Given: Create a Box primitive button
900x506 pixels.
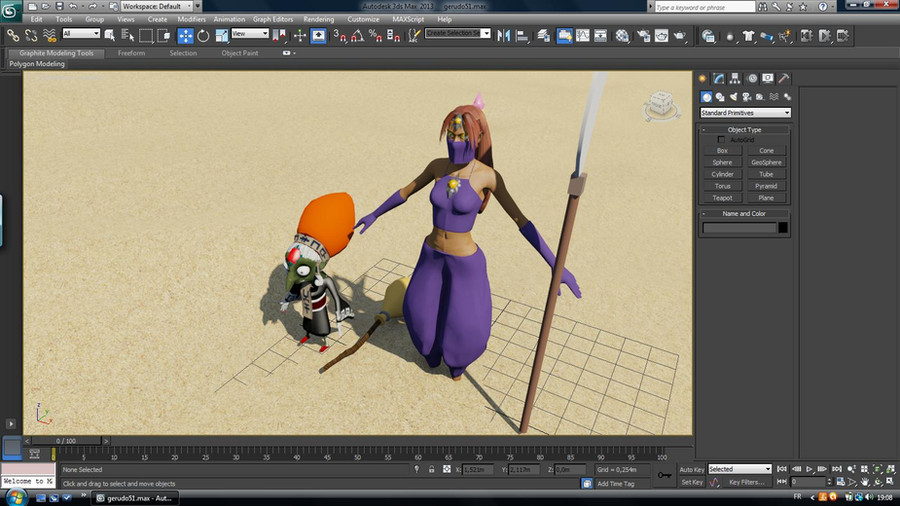Looking at the screenshot, I should pos(723,151).
